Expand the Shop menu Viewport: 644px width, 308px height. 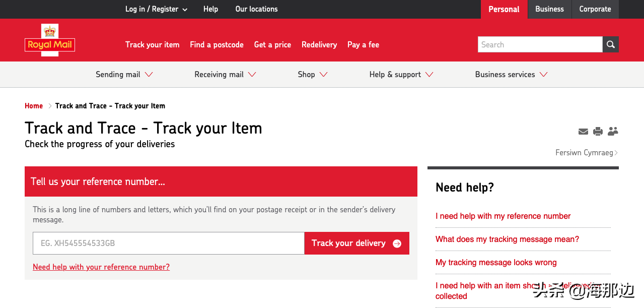[312, 75]
